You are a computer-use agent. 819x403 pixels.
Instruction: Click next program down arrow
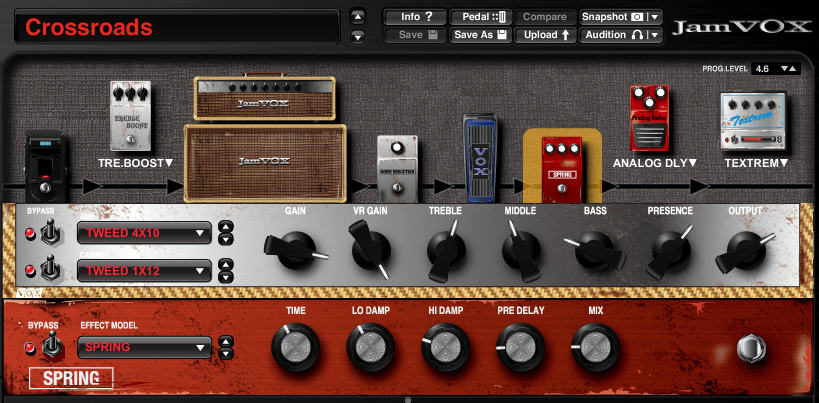click(357, 37)
